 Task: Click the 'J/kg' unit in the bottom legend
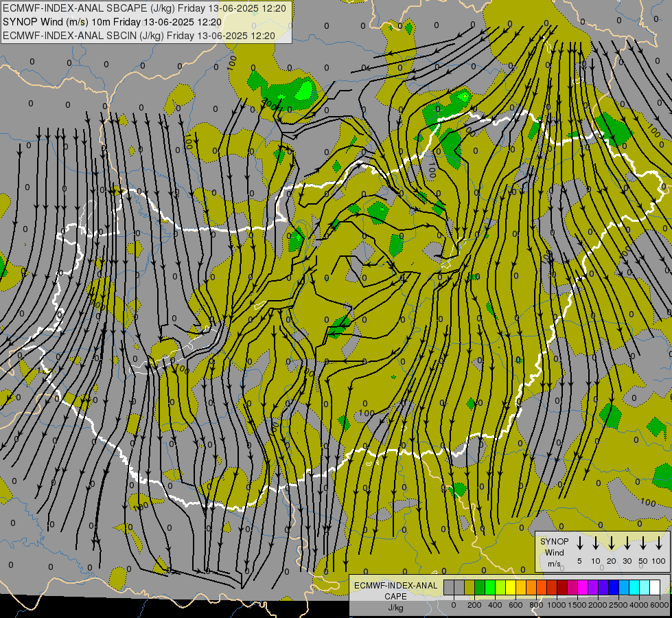[x=395, y=608]
